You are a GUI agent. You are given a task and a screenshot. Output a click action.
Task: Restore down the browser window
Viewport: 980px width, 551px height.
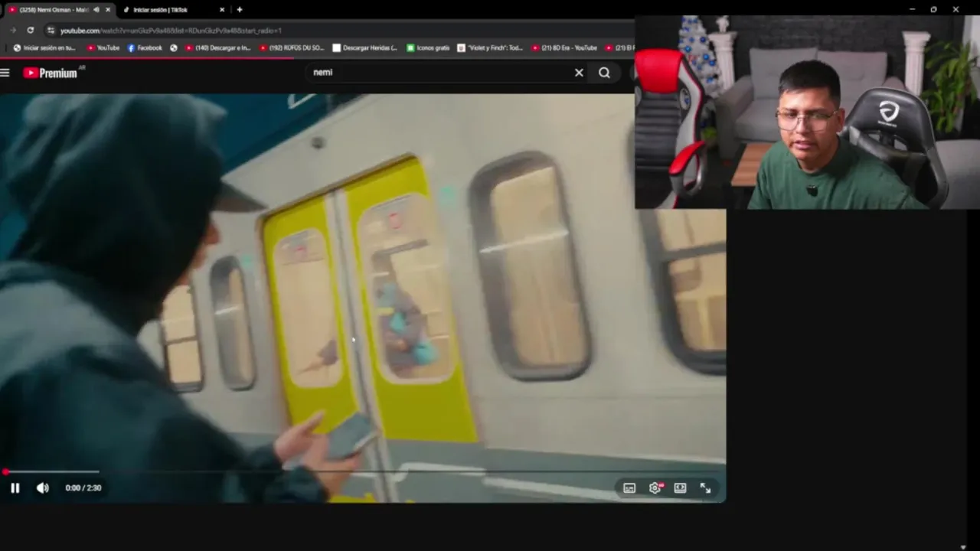933,9
